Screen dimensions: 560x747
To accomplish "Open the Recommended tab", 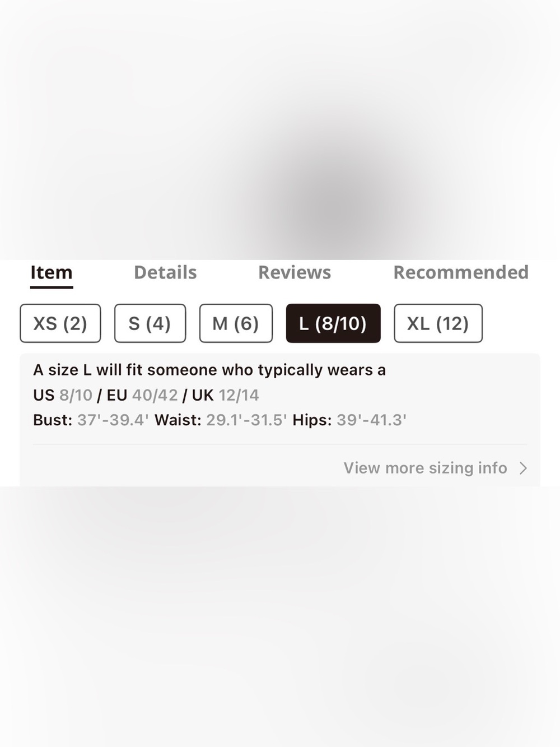I will coord(461,272).
